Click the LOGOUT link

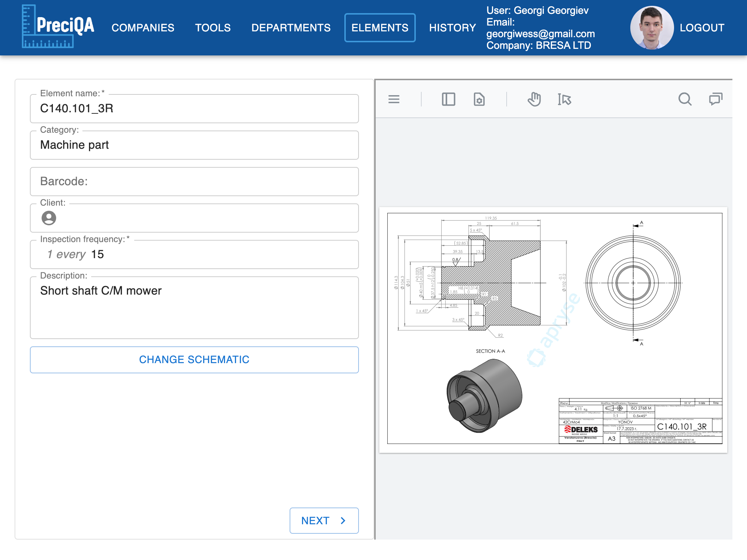(x=702, y=27)
